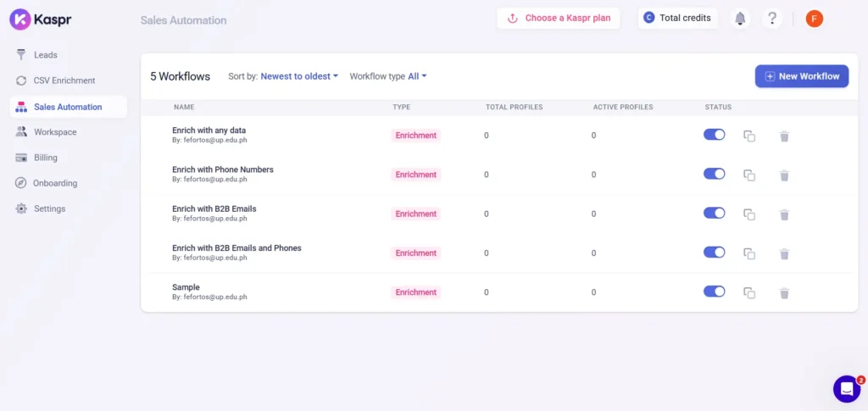Delete the Enrich with B2B Emails workflow
Screen dimensions: 868x411
click(x=784, y=214)
